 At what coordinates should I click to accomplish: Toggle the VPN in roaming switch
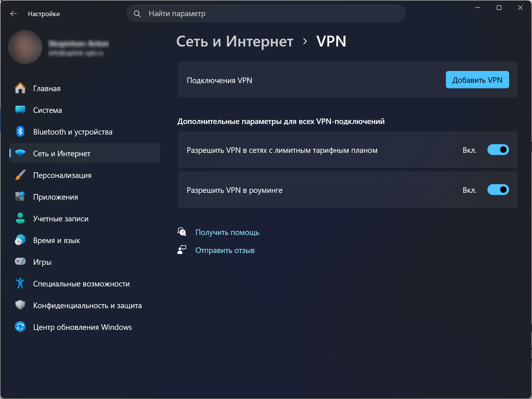498,190
